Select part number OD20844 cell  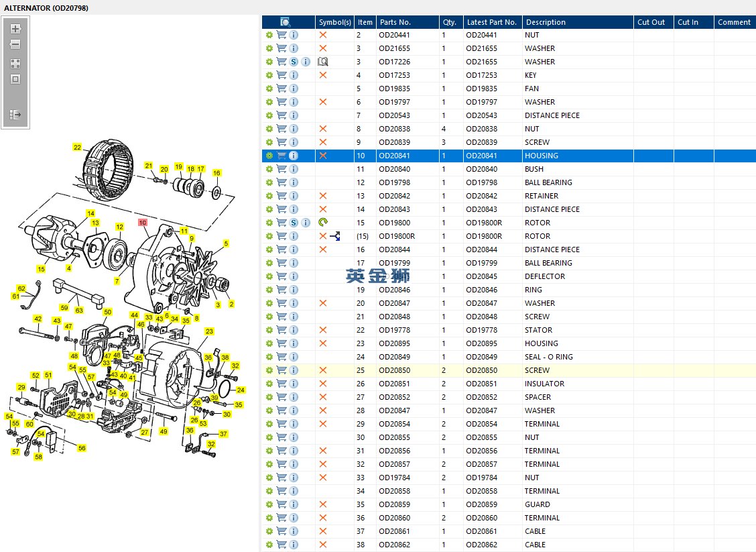tap(394, 250)
